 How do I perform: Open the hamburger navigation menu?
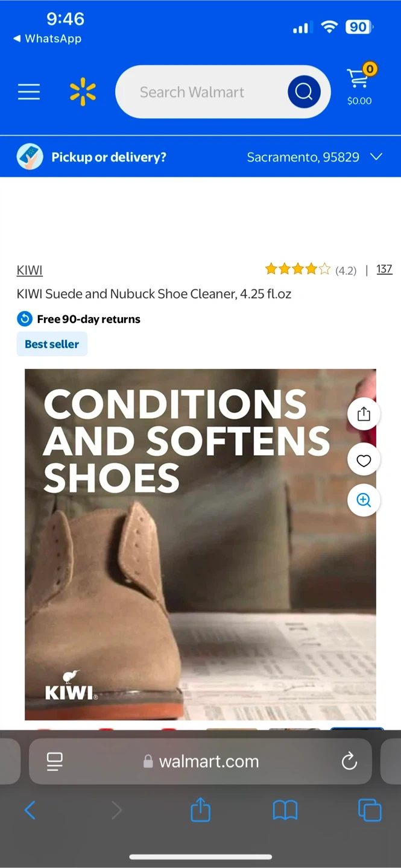28,92
